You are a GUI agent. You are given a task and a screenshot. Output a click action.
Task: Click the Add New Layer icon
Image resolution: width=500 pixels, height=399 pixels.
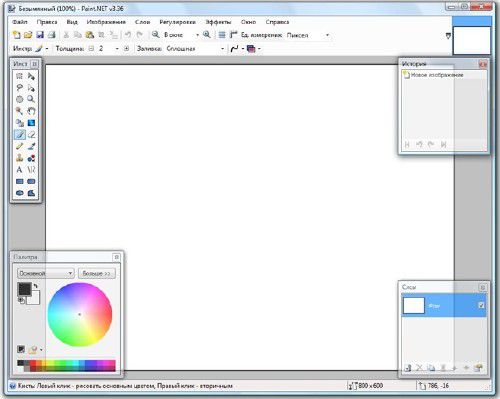pos(407,368)
